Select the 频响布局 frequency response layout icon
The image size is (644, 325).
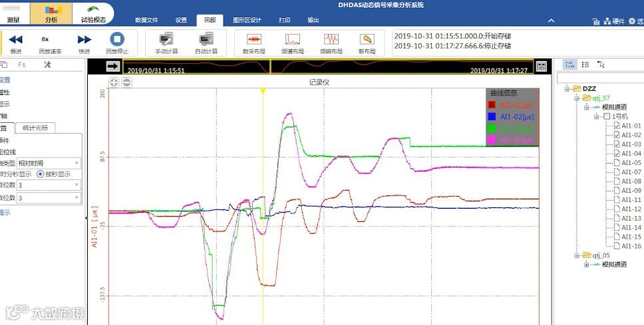coord(331,39)
